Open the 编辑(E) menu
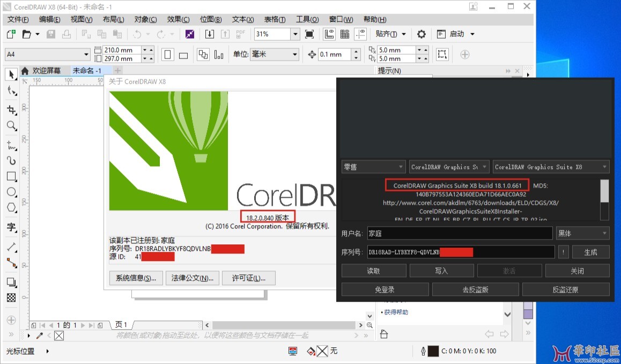Viewport: 621px width, 364px height. click(x=50, y=19)
